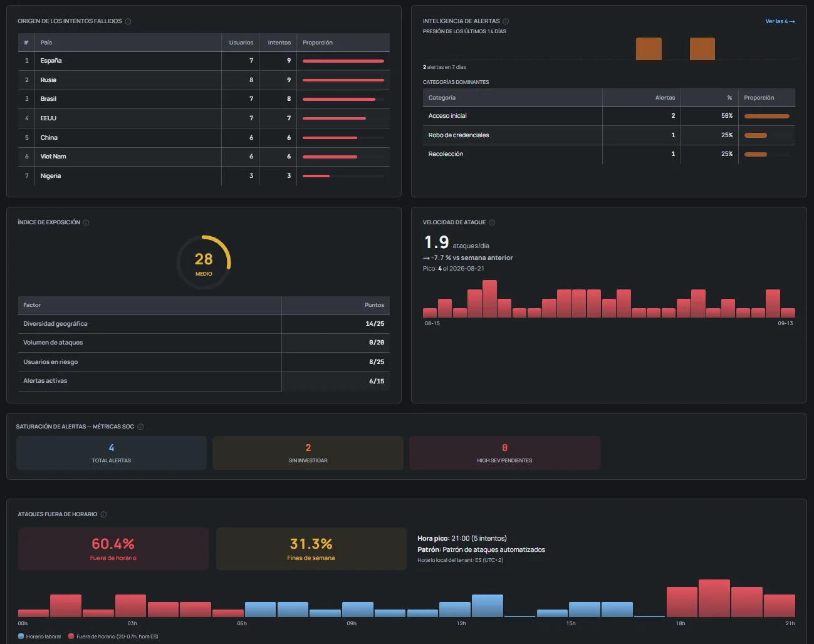This screenshot has width=814, height=644.
Task: Select the Robo de credenciales category
Action: [x=459, y=135]
